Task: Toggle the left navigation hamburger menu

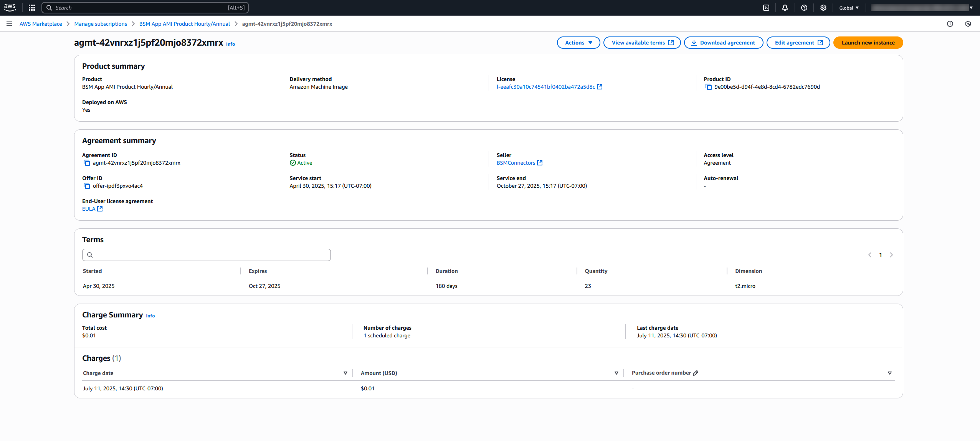Action: (9, 24)
